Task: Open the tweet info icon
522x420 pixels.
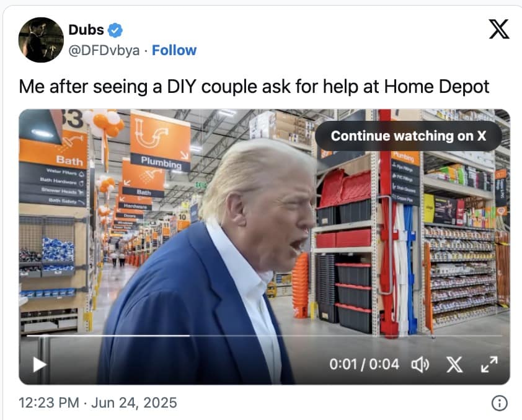Action: coord(499,403)
